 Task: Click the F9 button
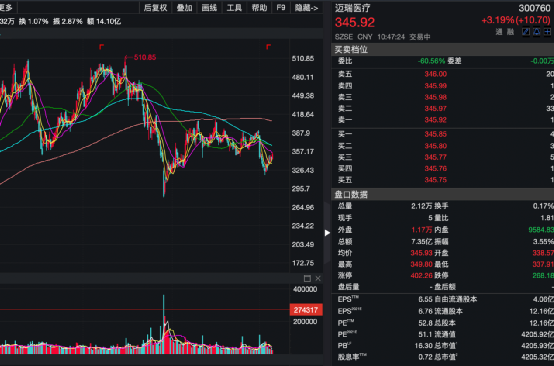(281, 8)
